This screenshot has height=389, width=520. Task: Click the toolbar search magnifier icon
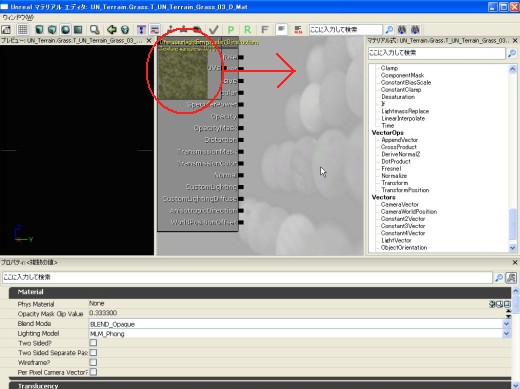click(x=389, y=30)
